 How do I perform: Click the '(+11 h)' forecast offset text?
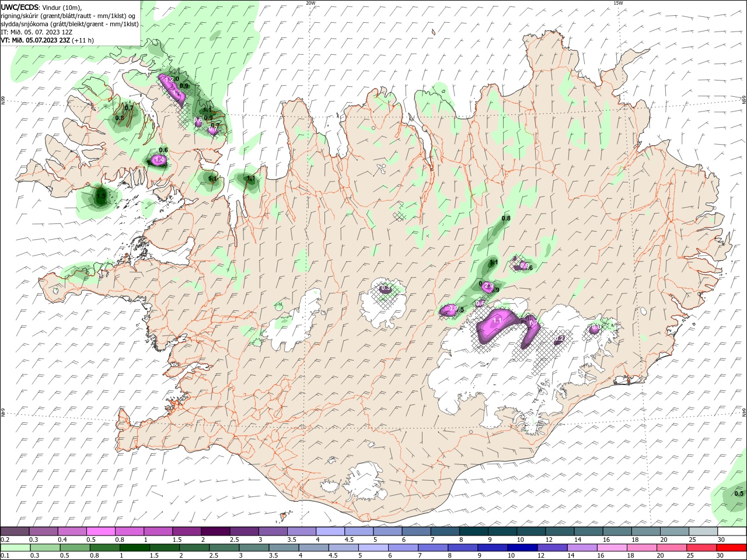[x=83, y=40]
